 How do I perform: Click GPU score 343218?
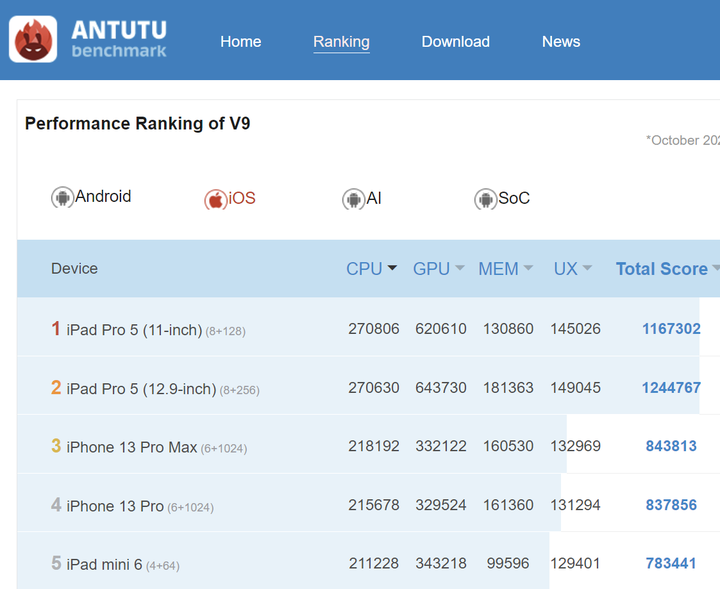pos(441,563)
